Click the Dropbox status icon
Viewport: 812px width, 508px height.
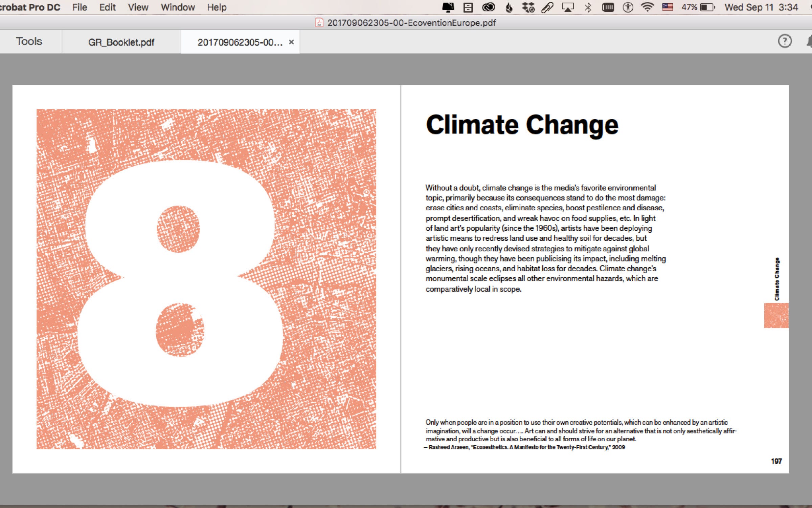[528, 7]
